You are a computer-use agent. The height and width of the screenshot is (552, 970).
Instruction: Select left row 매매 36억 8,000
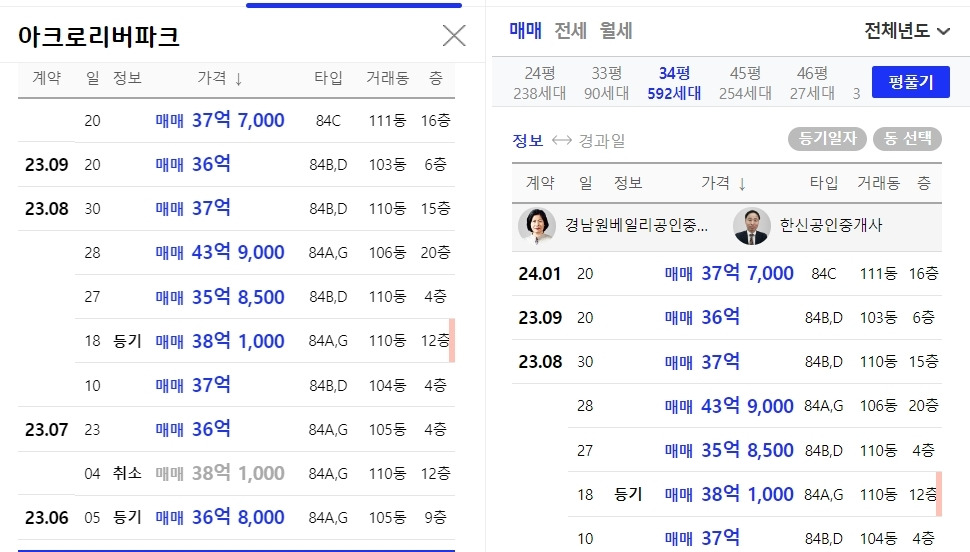[x=236, y=517]
